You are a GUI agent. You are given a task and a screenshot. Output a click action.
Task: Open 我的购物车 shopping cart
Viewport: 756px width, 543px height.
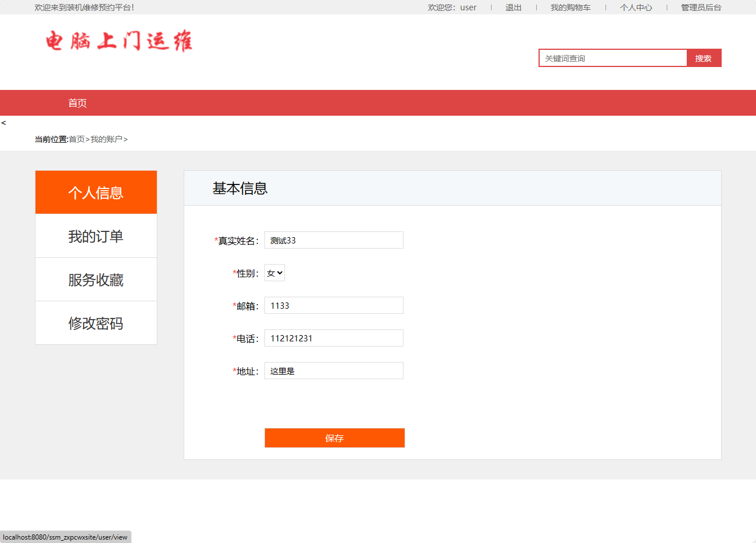click(x=571, y=7)
